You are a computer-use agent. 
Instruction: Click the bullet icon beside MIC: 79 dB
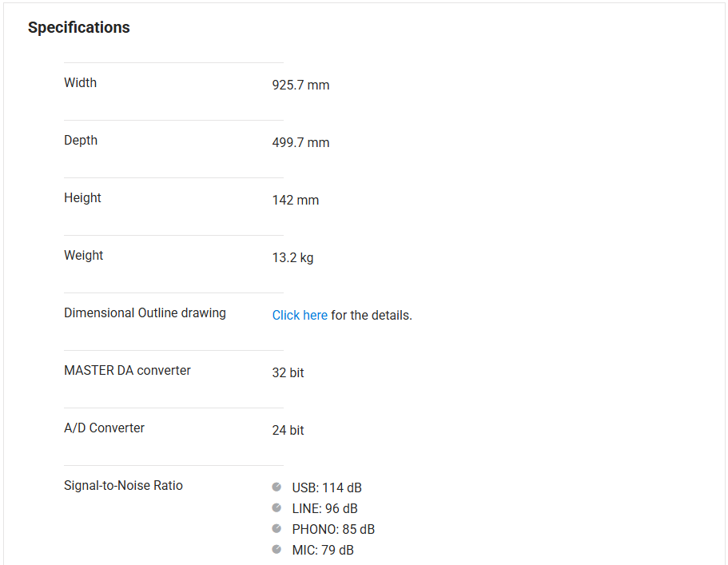pos(276,549)
